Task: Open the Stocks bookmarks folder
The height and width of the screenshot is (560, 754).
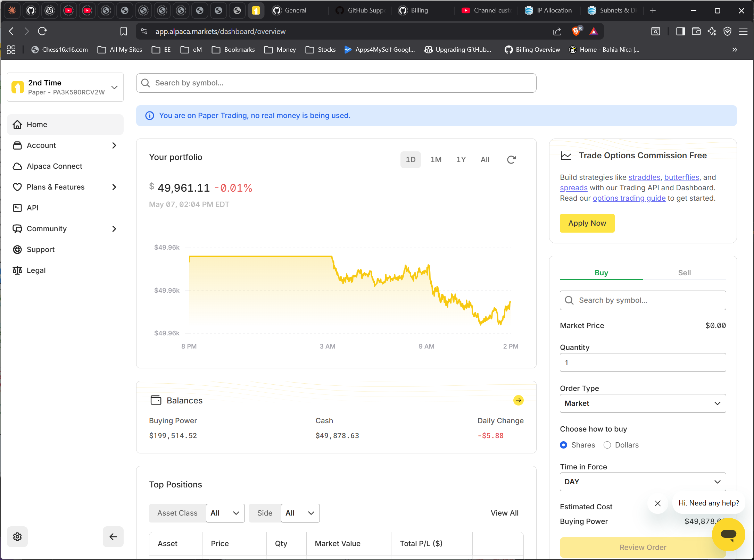Action: click(321, 50)
